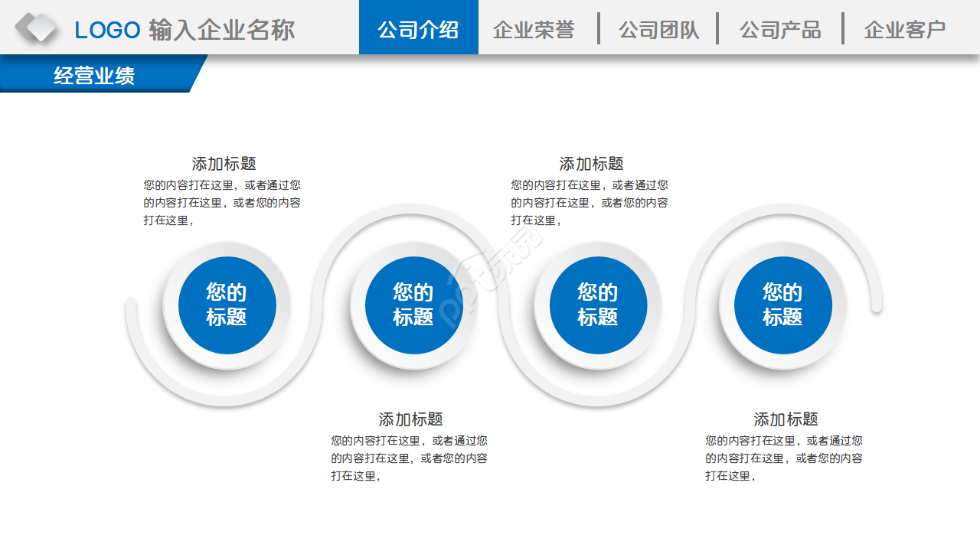Click body paragraph above the leftmost circle
The height and width of the screenshot is (551, 980).
tap(222, 203)
